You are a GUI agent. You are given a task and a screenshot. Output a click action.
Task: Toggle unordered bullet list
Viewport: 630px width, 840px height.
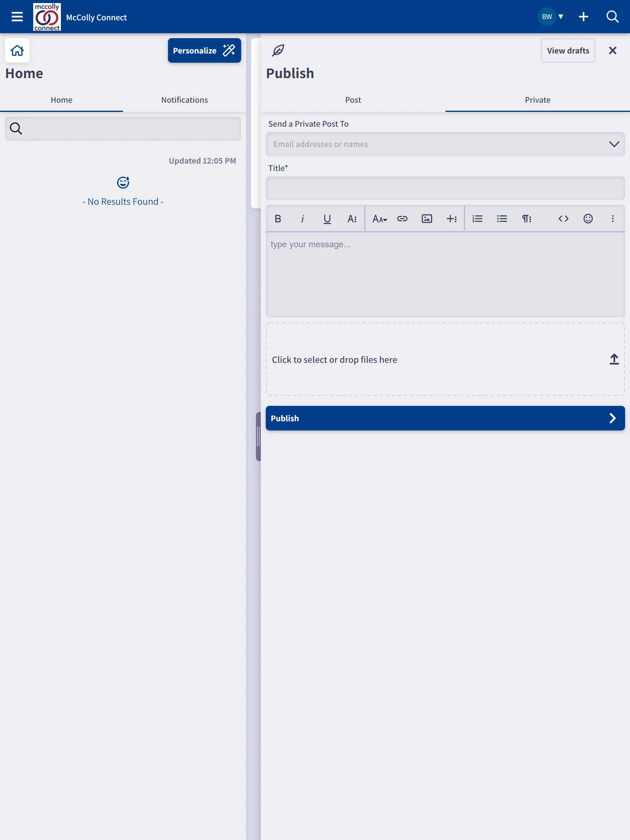502,218
